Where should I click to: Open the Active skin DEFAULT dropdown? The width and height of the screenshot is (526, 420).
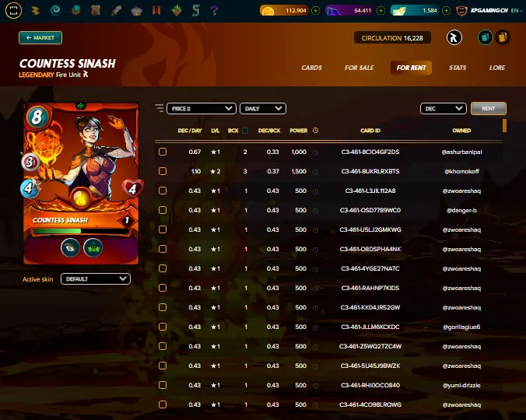coord(96,279)
